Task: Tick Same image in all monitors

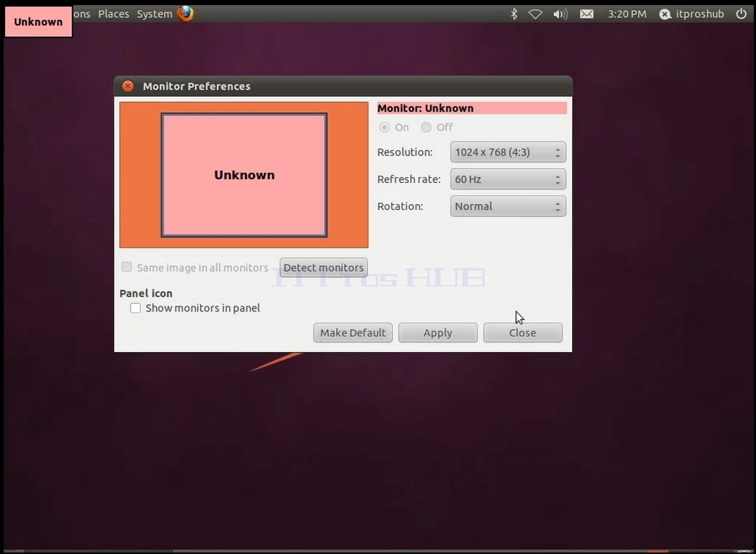Action: [x=126, y=267]
